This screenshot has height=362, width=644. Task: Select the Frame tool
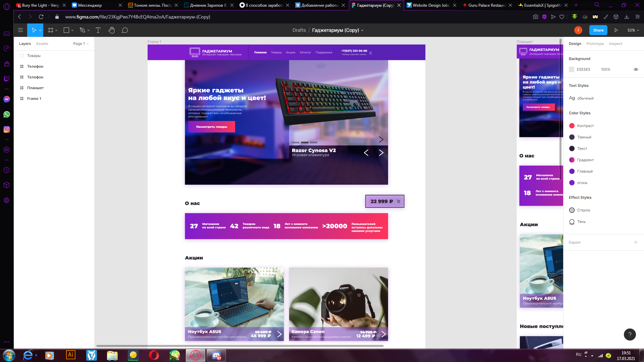(51, 30)
